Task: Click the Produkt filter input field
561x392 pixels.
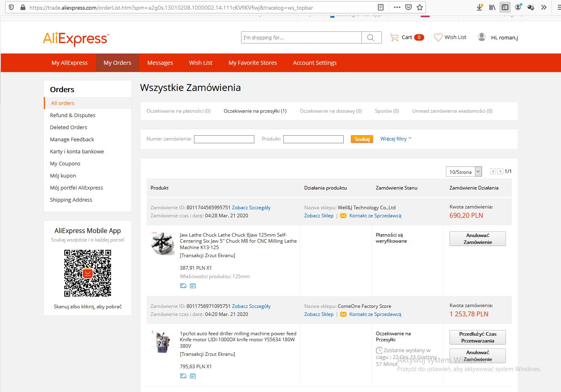Action: (313, 139)
